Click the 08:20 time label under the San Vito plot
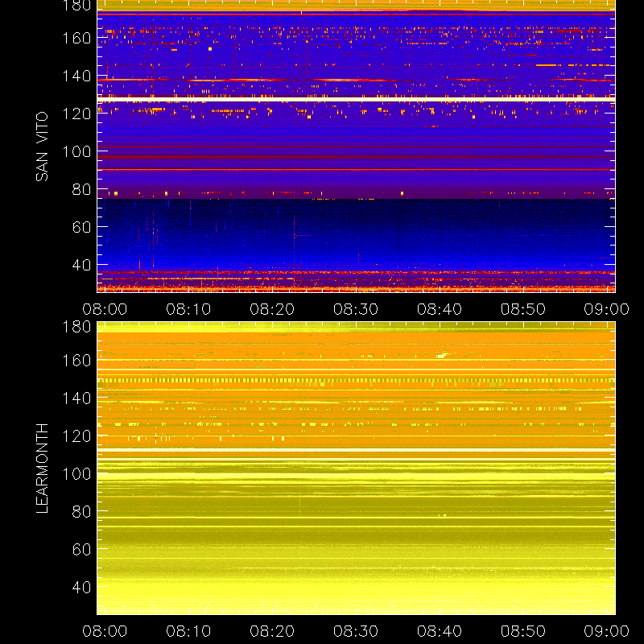The image size is (644, 644). pyautogui.click(x=272, y=309)
